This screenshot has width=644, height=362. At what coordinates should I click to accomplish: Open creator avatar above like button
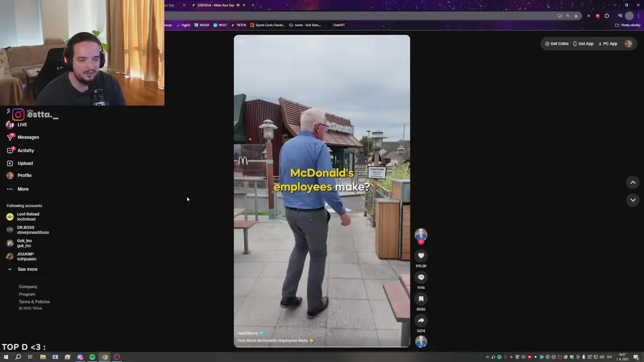click(421, 234)
